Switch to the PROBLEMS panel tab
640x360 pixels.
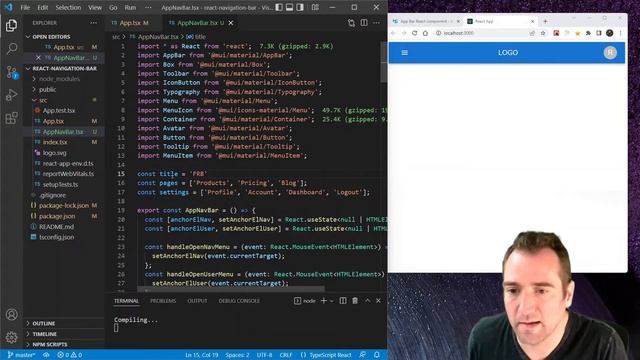(163, 301)
